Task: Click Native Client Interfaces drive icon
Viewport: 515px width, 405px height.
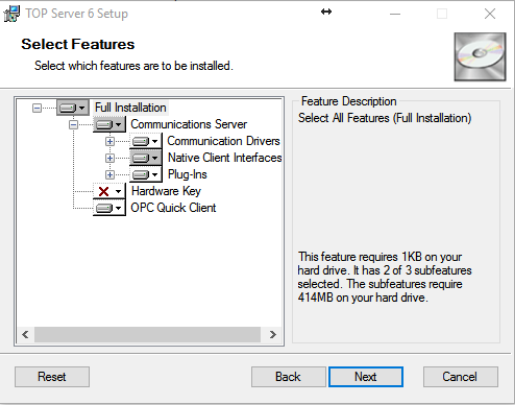Action: coord(145,158)
